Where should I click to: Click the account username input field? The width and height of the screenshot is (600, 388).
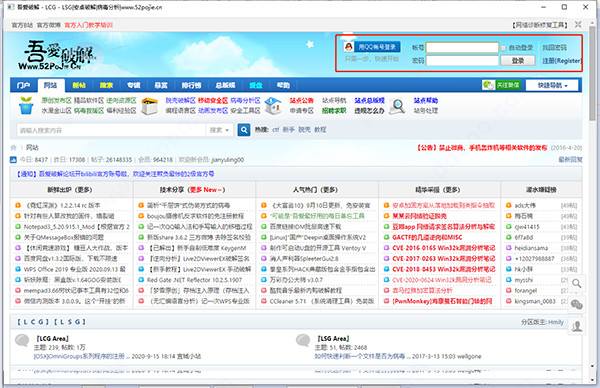coord(462,47)
